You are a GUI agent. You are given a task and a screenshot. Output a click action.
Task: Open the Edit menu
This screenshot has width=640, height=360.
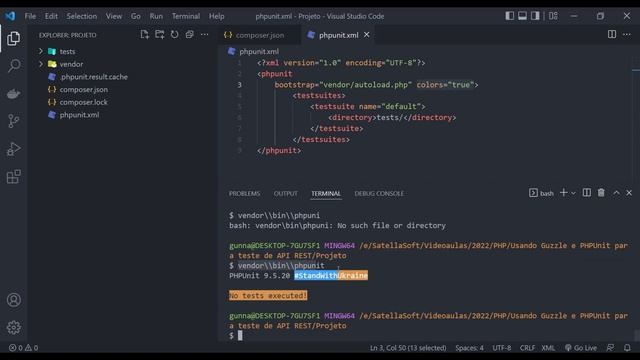[x=51, y=16]
